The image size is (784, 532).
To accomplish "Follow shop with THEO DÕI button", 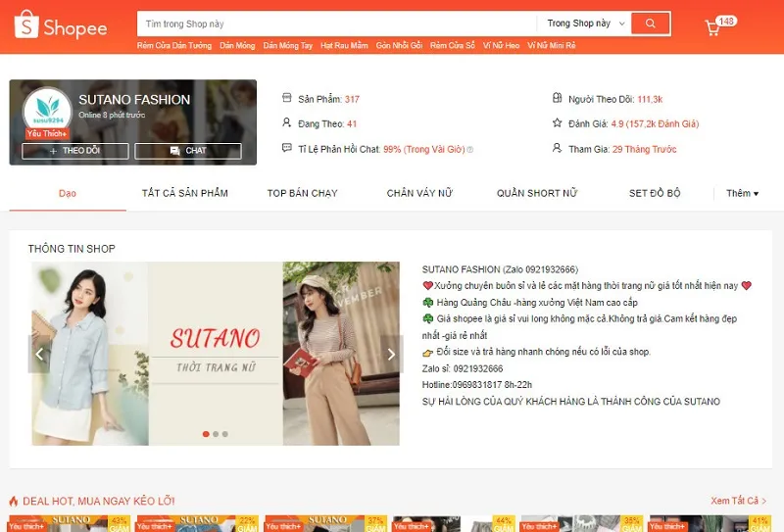I will 75,151.
